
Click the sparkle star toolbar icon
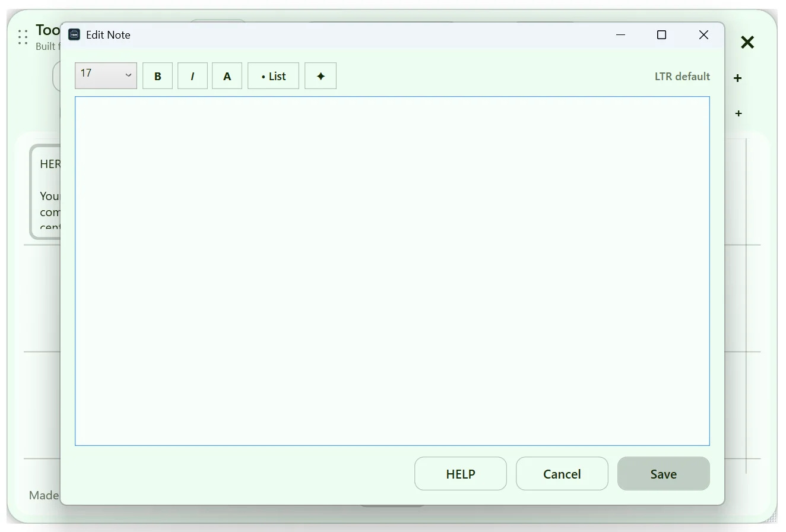pos(321,76)
